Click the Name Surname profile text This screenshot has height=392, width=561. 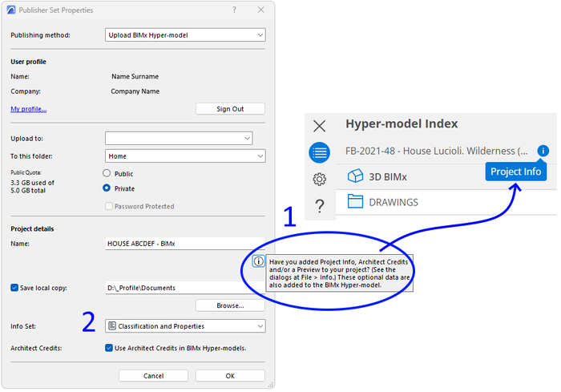135,77
